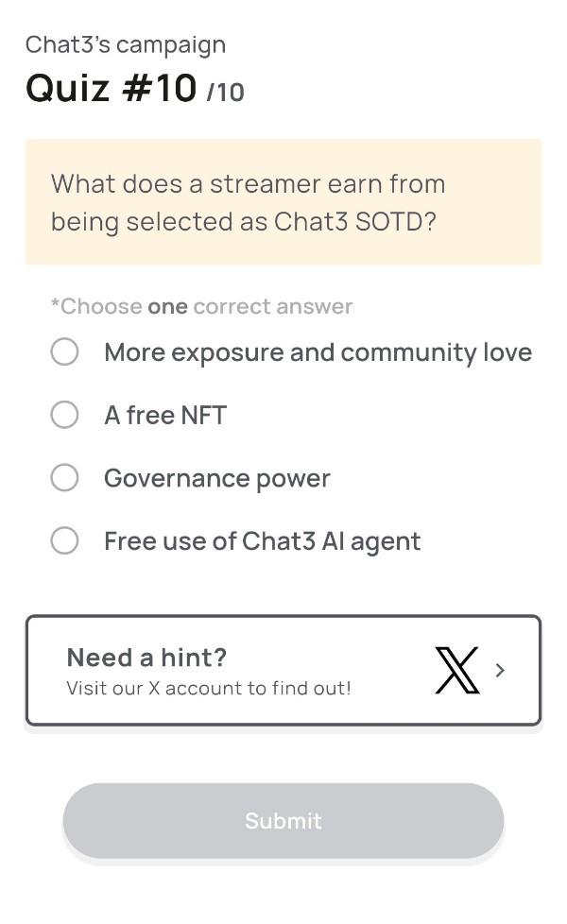Screen dimensions: 567x924
Task: Click the "Need a hint?" heading
Action: tap(146, 658)
